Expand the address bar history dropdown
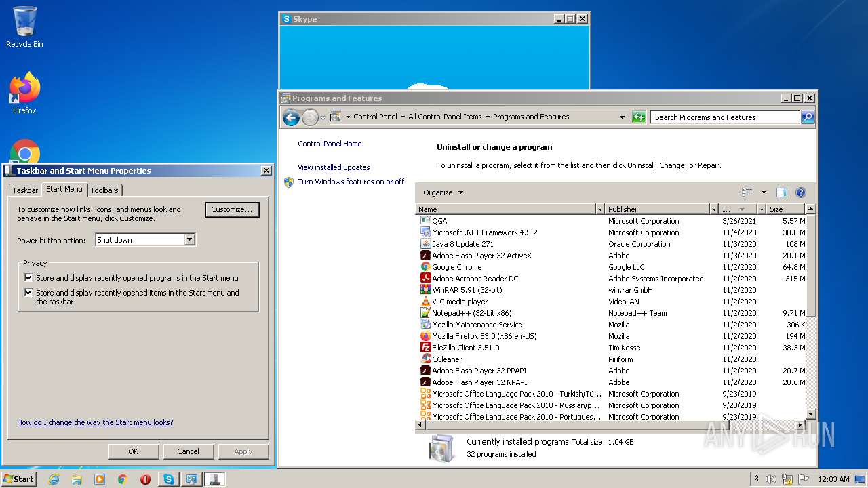Image resolution: width=868 pixels, height=488 pixels. click(622, 117)
